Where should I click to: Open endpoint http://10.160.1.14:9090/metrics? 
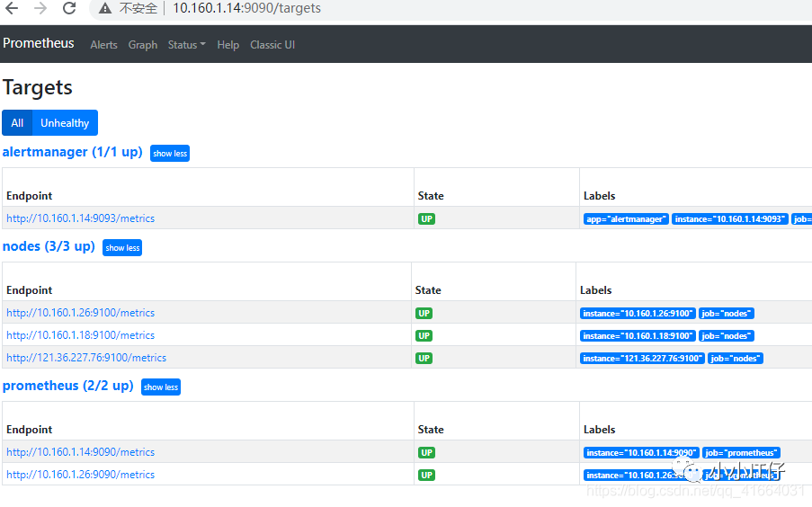coord(80,452)
